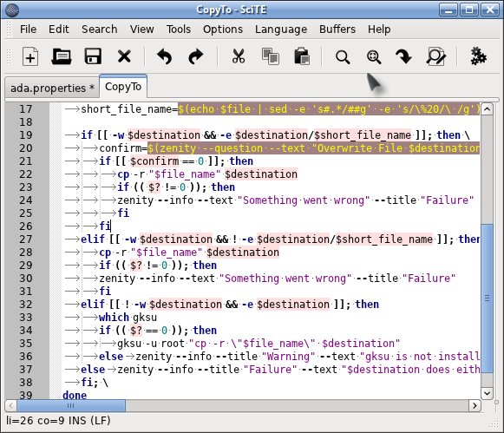Click the horizontal scrollbar thumb

[71, 406]
